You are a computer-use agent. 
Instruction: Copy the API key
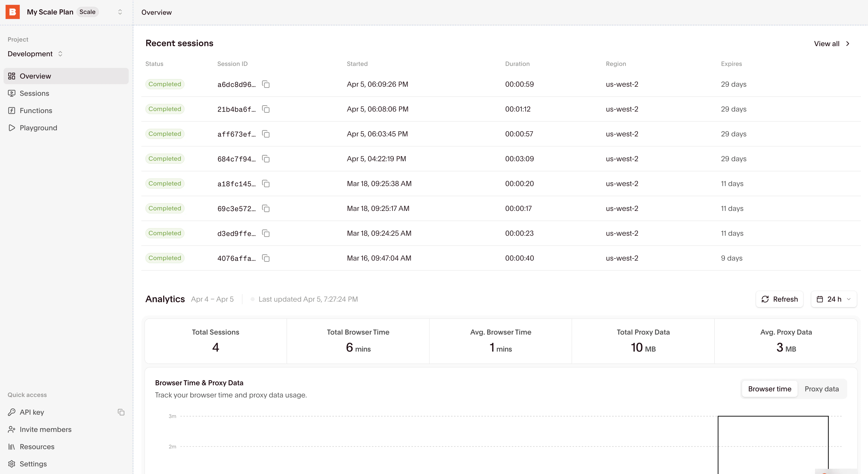(121, 412)
